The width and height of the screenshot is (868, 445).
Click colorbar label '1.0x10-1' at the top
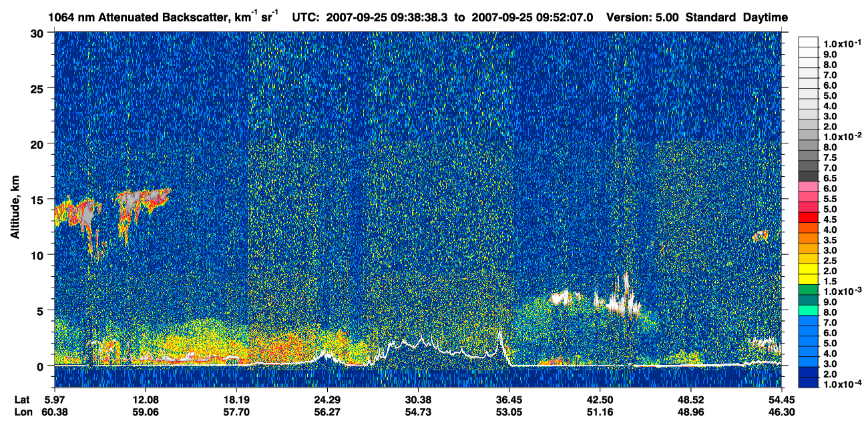pos(842,43)
